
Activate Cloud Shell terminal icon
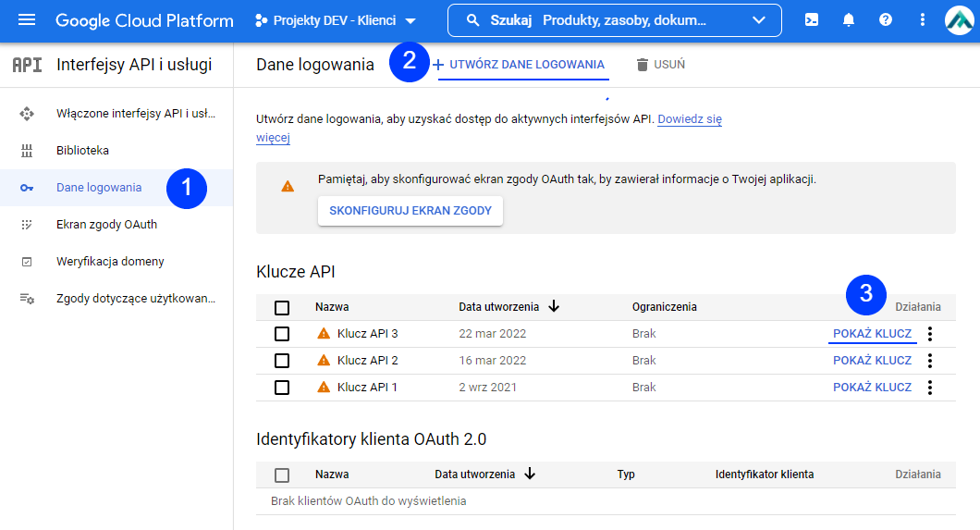click(x=811, y=20)
